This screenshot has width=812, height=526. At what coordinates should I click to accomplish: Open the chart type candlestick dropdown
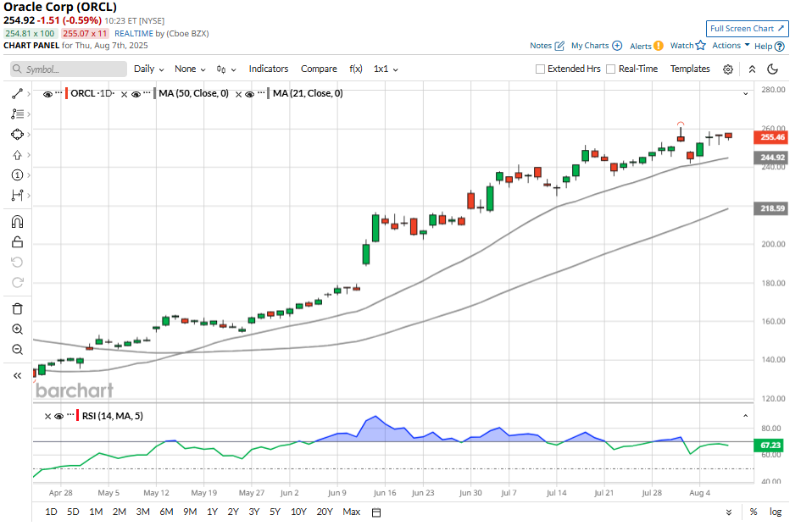[226, 69]
